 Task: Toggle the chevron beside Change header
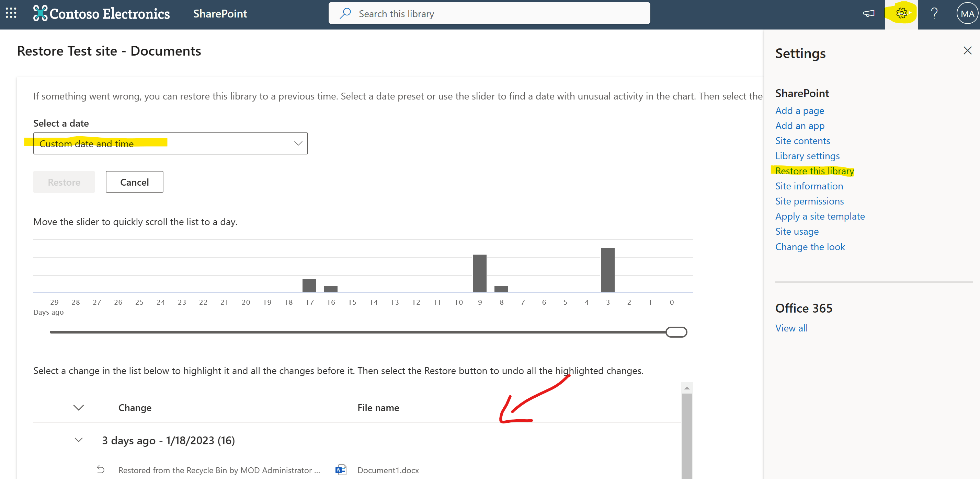coord(78,408)
